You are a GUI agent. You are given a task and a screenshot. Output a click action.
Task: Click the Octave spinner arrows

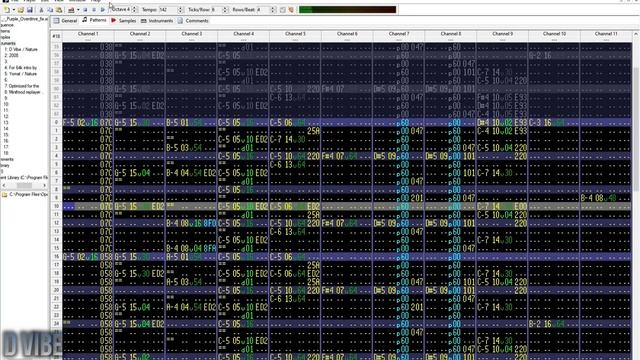pyautogui.click(x=135, y=9)
